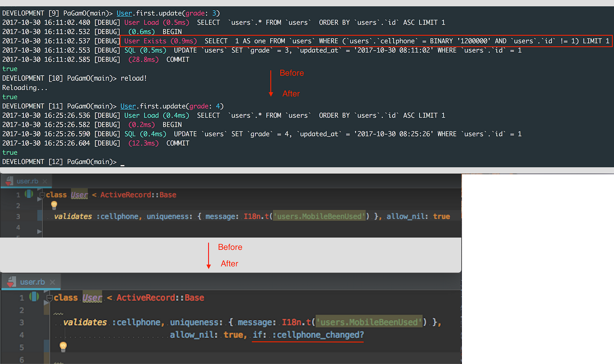Click 'allow_nil:' in the lower editor
This screenshot has height=364, width=614.
(x=193, y=335)
